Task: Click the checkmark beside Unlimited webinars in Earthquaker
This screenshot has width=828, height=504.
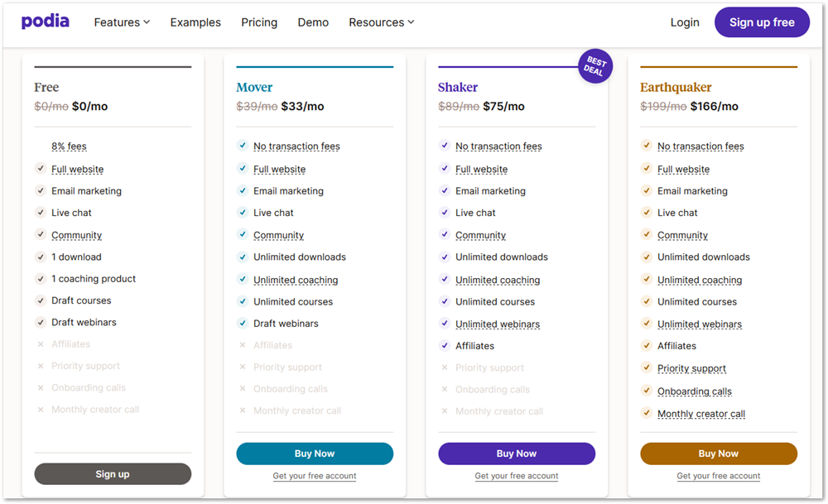Action: [x=647, y=324]
